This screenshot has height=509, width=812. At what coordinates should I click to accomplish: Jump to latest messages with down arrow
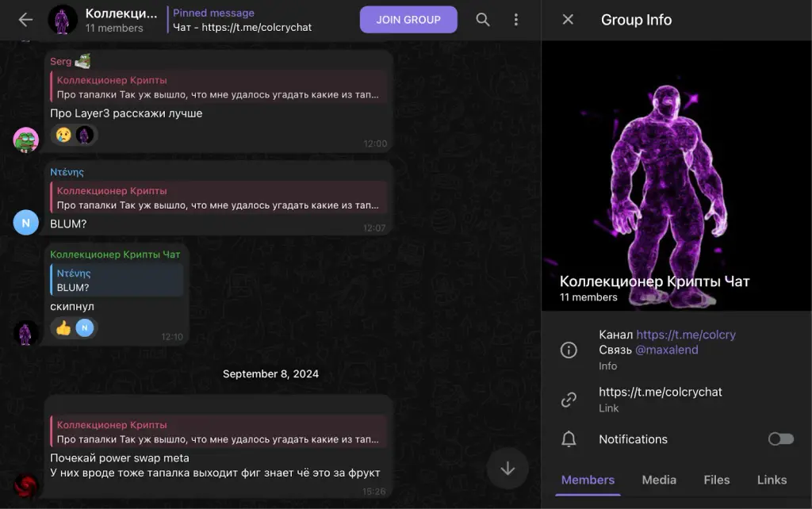[507, 468]
